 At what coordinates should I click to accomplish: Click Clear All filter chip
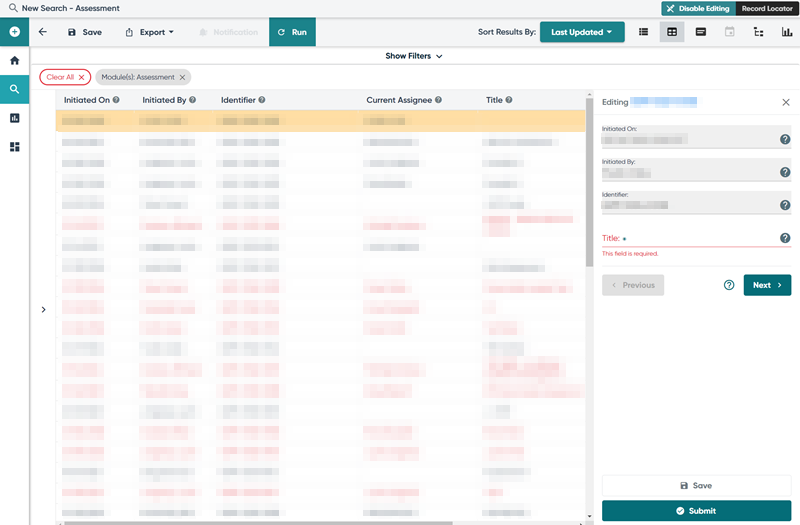(65, 77)
